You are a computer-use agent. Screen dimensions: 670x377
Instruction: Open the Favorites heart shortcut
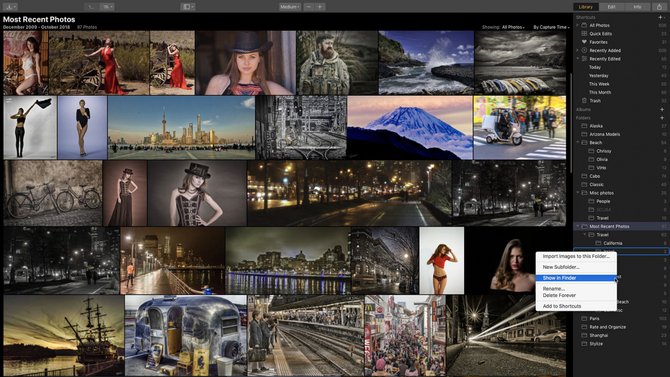(598, 42)
